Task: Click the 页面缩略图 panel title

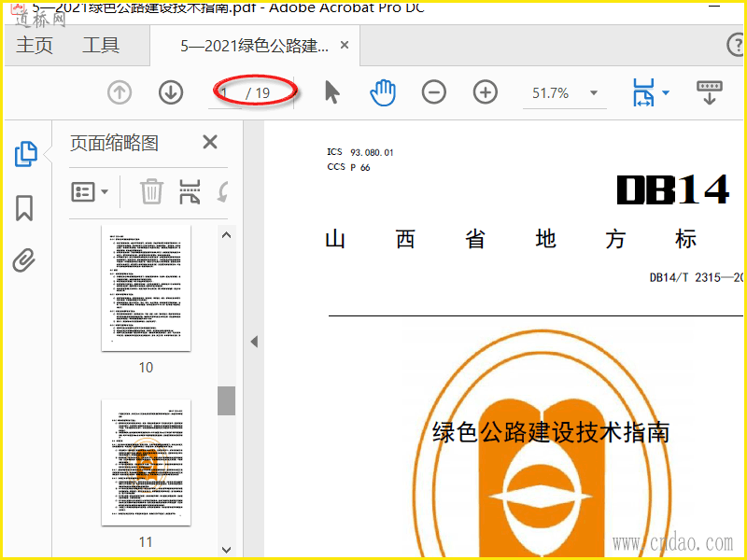Action: 114,143
